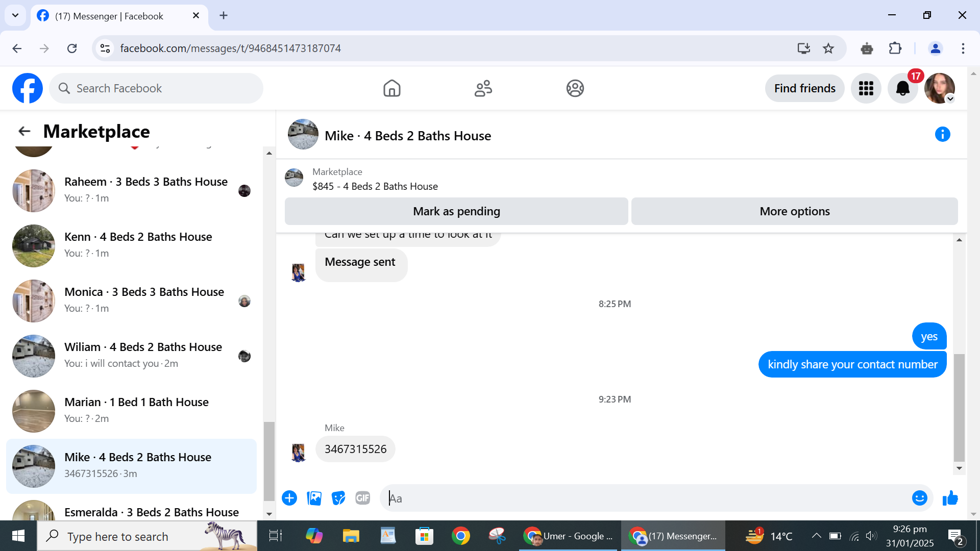
Task: Choose a GIF
Action: [363, 498]
